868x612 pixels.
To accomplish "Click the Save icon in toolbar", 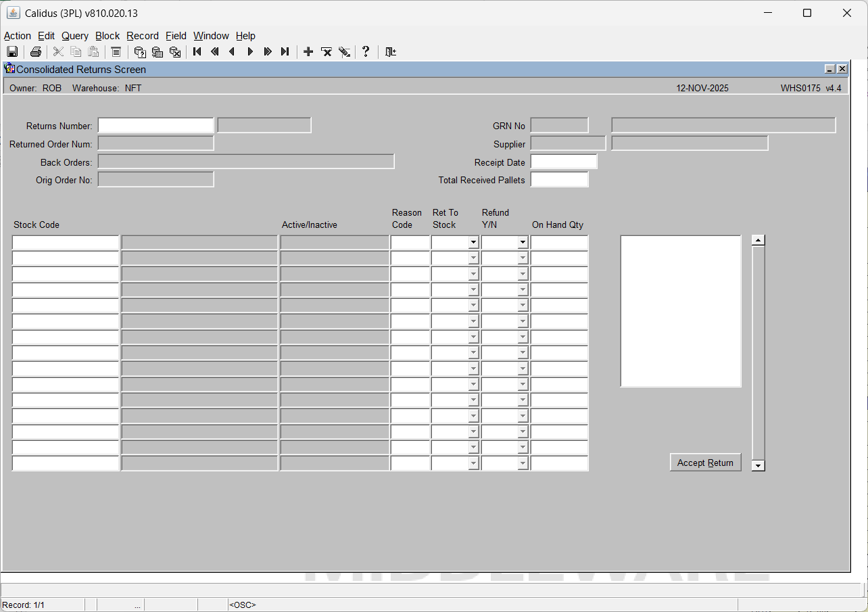I will coord(12,52).
